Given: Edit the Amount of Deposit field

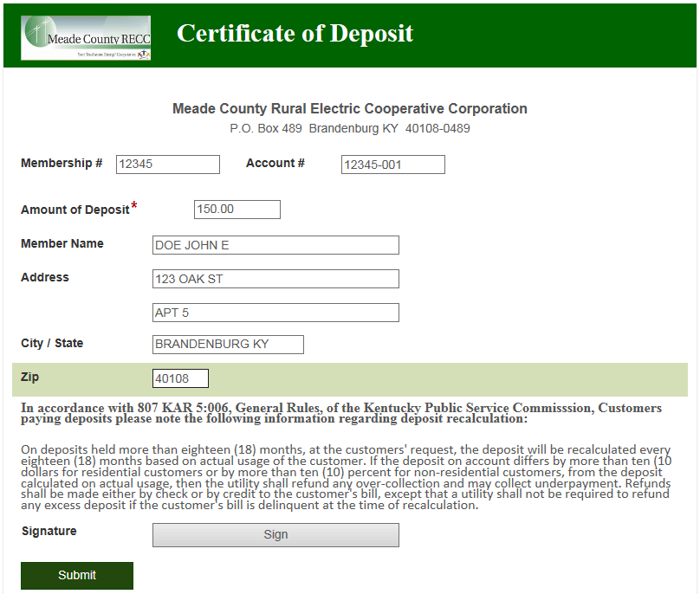Looking at the screenshot, I should [237, 210].
